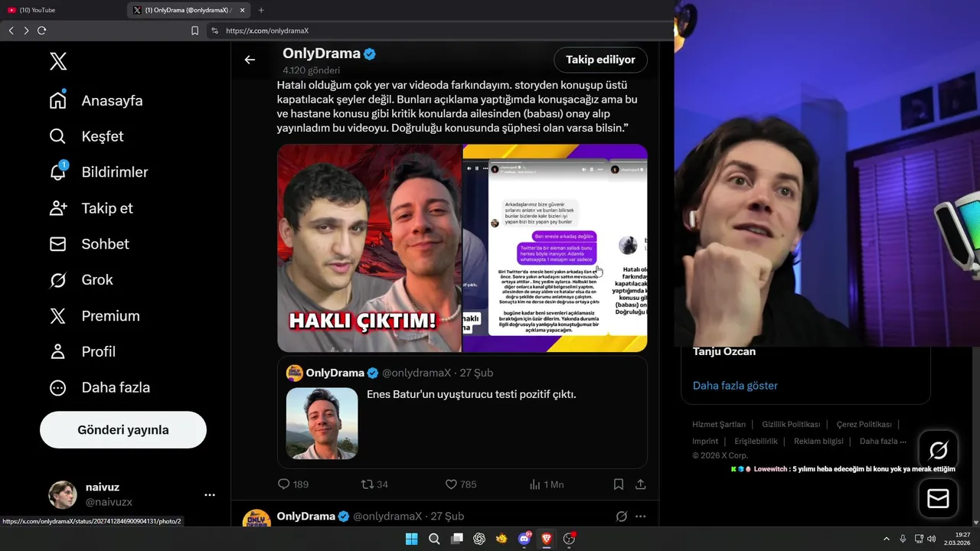Screen dimensions: 980x551
Task: Open naivuz account menu ellipsis
Action: (x=210, y=495)
